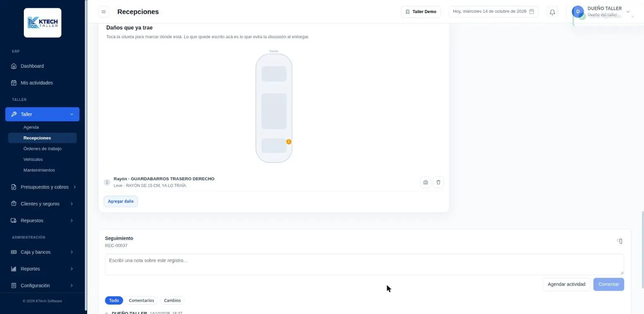Image resolution: width=644 pixels, height=314 pixels.
Task: Open the date picker showing 14 de octubre
Action: (493, 11)
